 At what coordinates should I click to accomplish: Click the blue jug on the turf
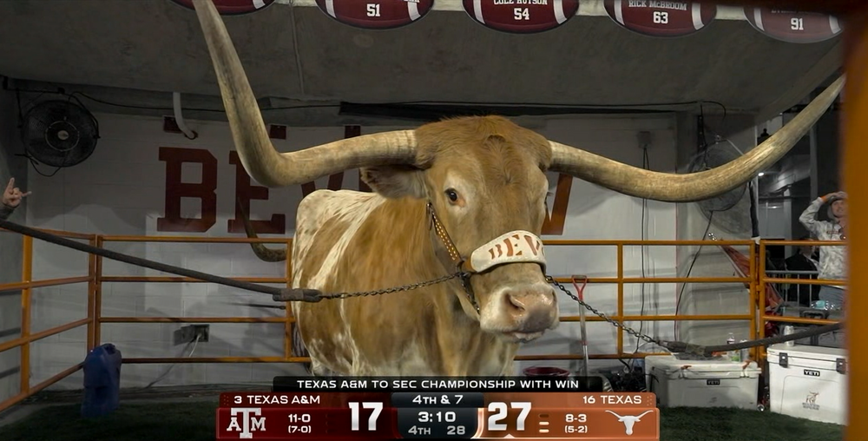pyautogui.click(x=102, y=379)
